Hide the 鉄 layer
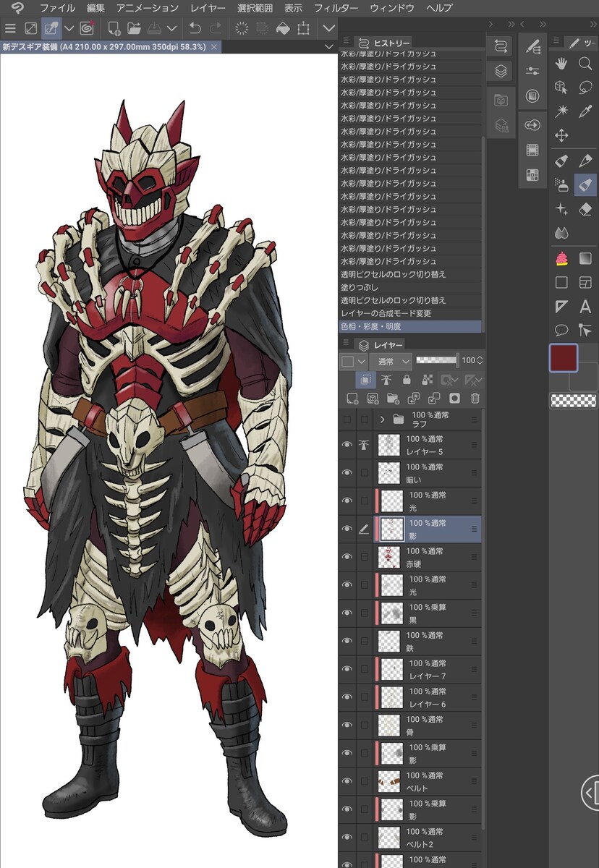This screenshot has width=599, height=868. (x=347, y=641)
